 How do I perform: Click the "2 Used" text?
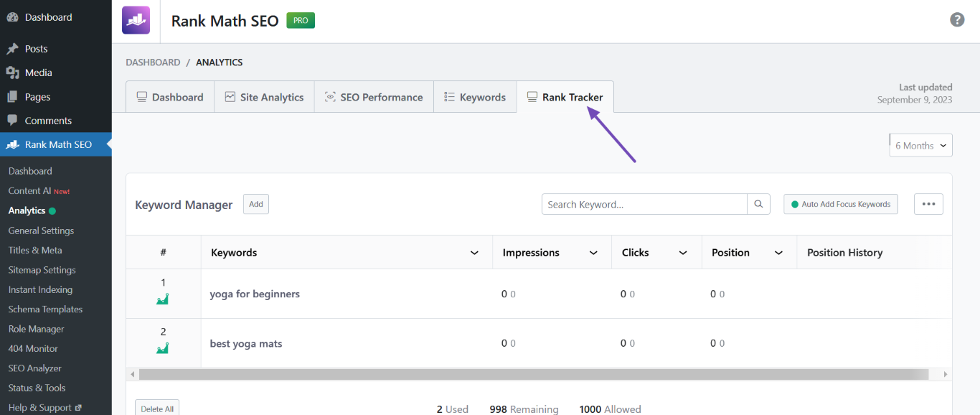coord(453,409)
